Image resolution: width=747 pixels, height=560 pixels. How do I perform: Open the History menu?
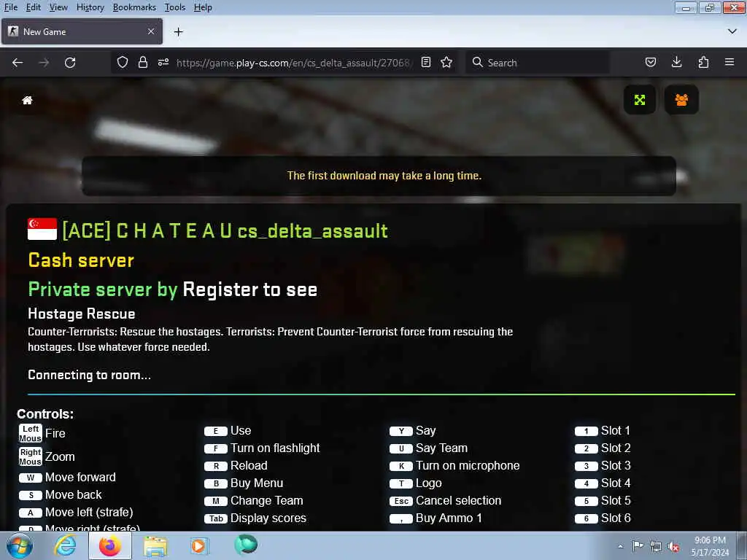pyautogui.click(x=90, y=7)
